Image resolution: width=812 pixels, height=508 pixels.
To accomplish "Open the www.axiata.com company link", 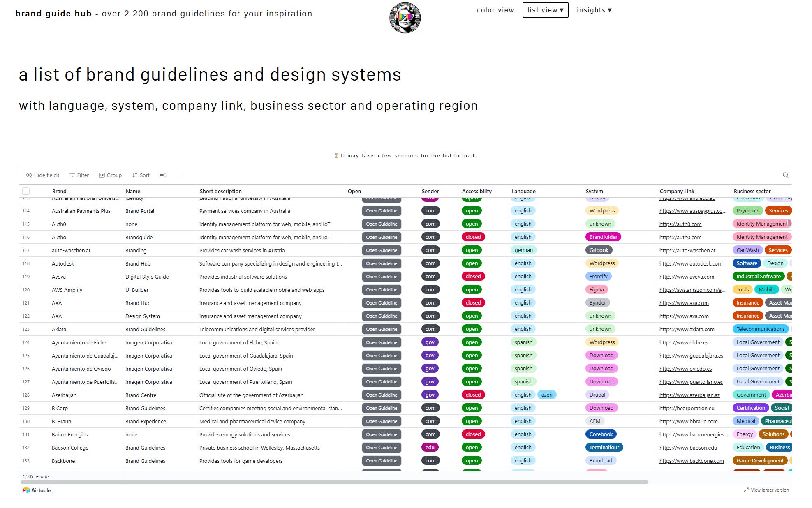I will click(x=687, y=329).
